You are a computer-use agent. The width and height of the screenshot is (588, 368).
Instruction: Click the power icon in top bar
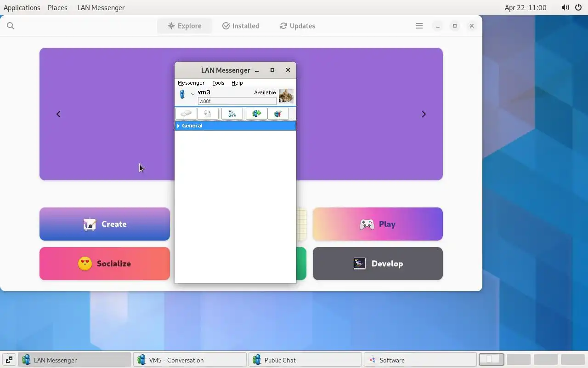point(578,7)
